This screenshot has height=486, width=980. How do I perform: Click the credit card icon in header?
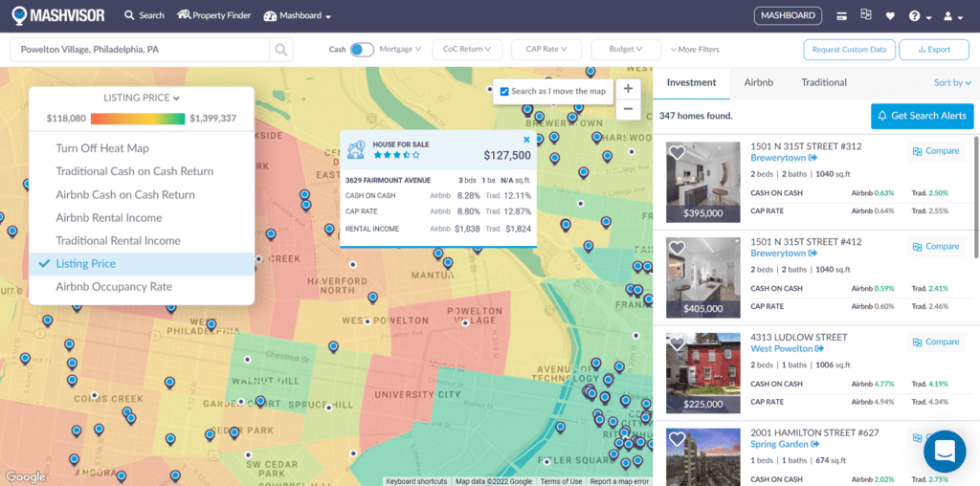[841, 16]
